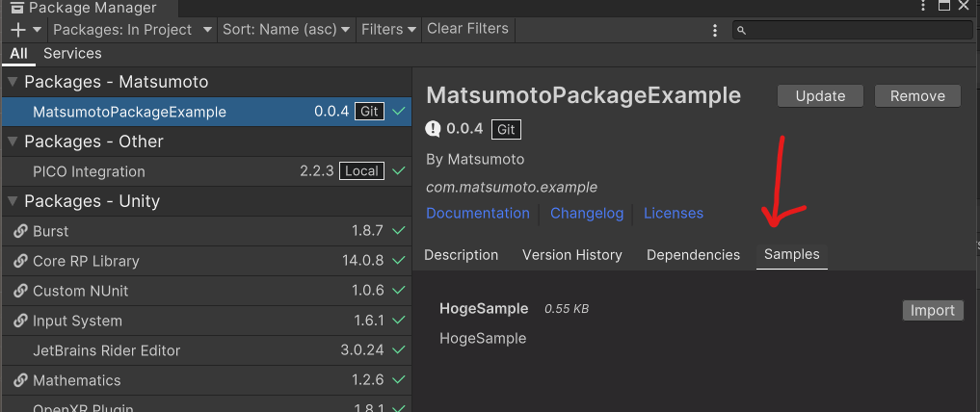Click the Import button for HogeSample
The height and width of the screenshot is (412, 980).
pos(933,310)
